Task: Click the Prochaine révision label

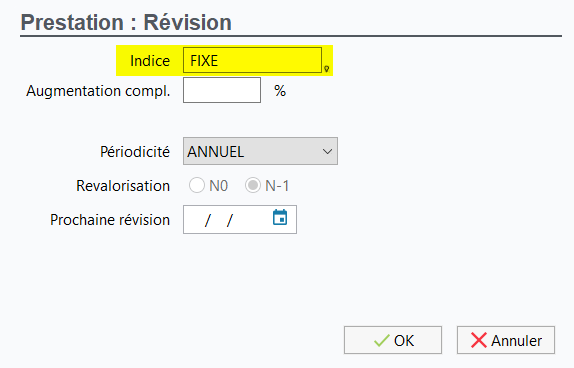Action: click(110, 220)
